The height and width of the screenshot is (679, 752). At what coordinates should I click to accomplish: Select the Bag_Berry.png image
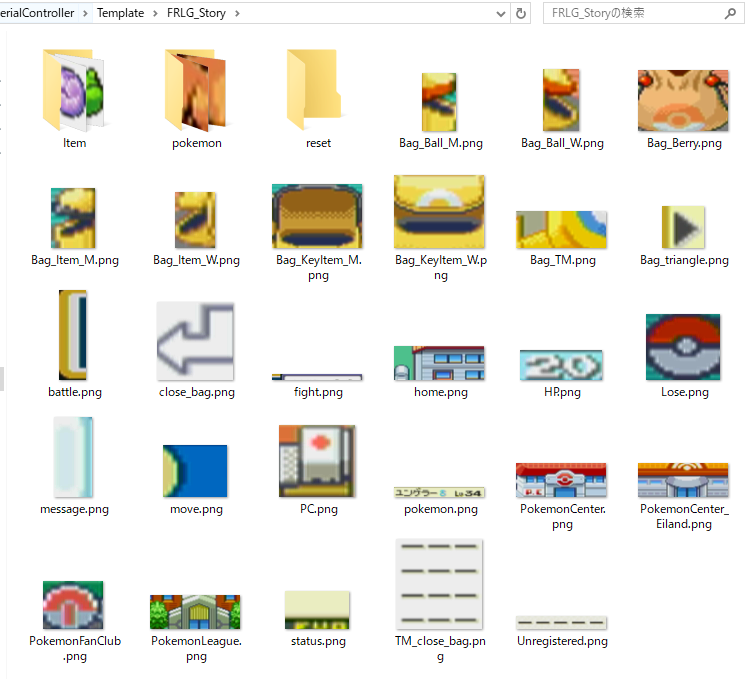click(x=683, y=101)
